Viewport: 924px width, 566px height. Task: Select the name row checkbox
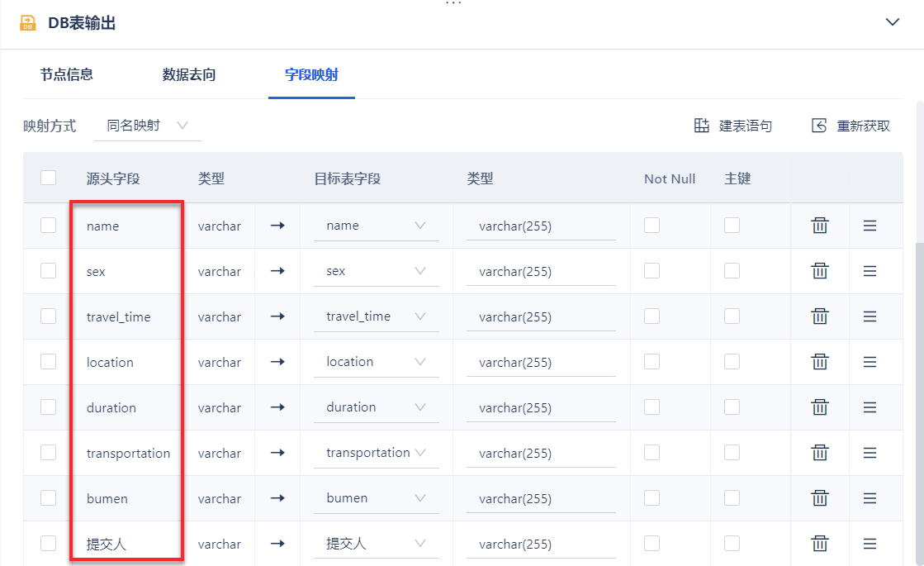[x=49, y=226]
